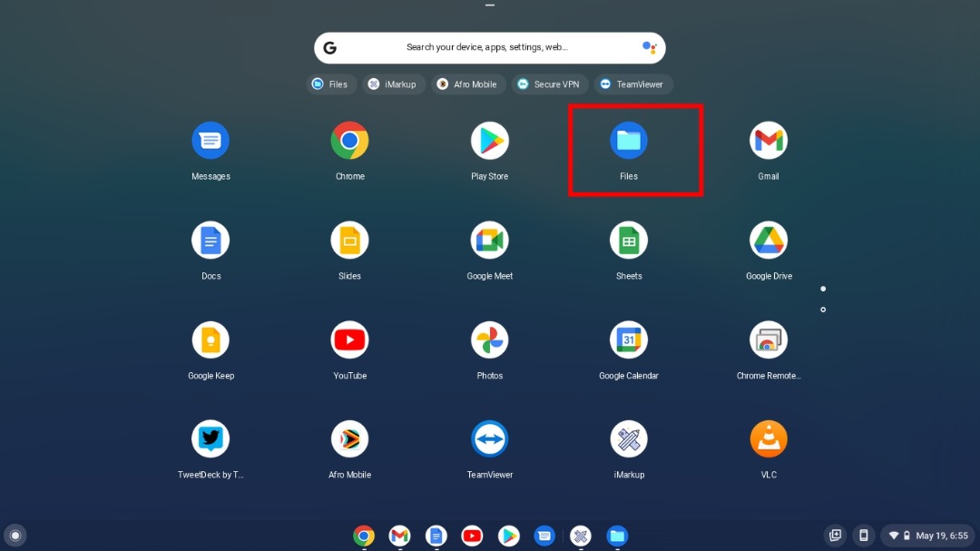Select the Afro Mobile suggestion chip
This screenshot has height=551, width=980.
[x=468, y=84]
